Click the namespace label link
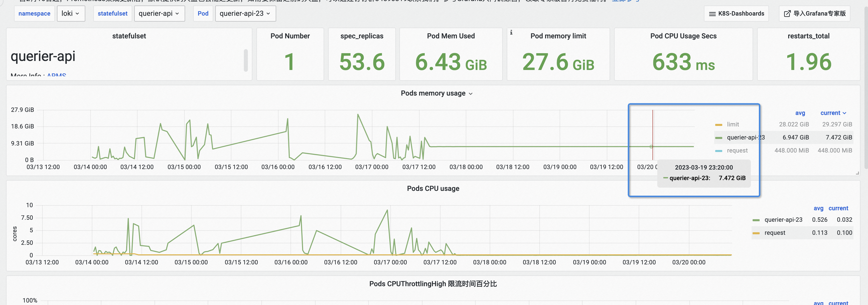The height and width of the screenshot is (305, 868). tap(34, 14)
